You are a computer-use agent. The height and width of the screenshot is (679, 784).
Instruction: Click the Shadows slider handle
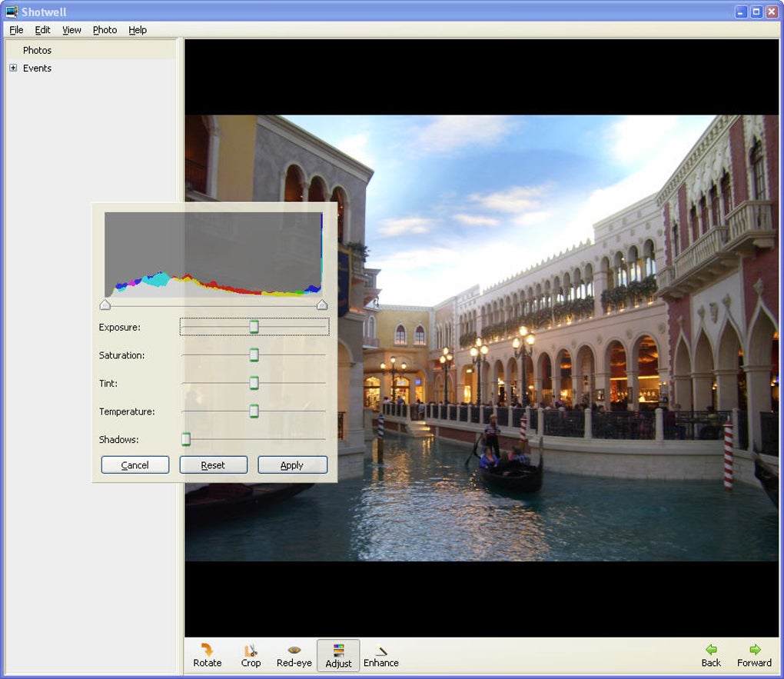point(186,439)
